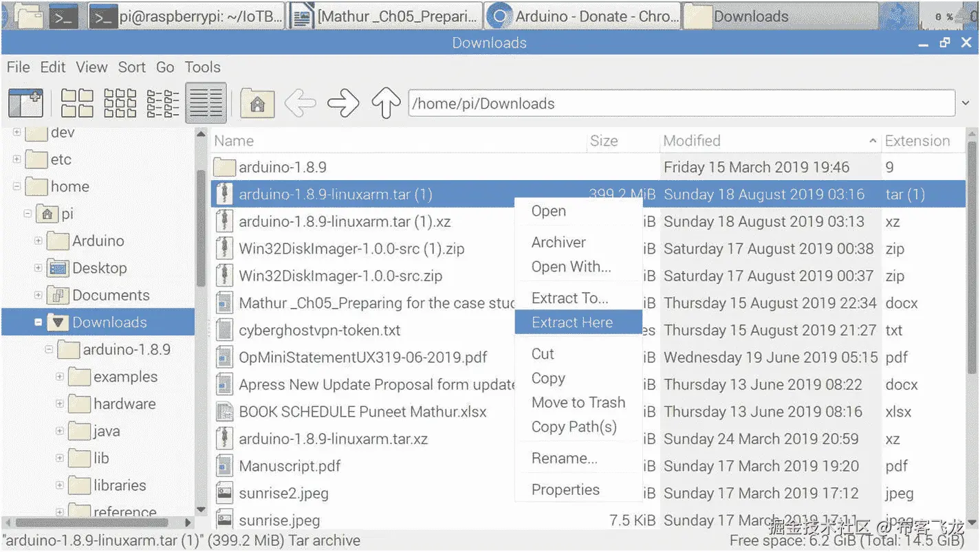This screenshot has width=980, height=552.
Task: Switch to pi@raspberrypi terminal taskbar window
Action: pos(186,16)
